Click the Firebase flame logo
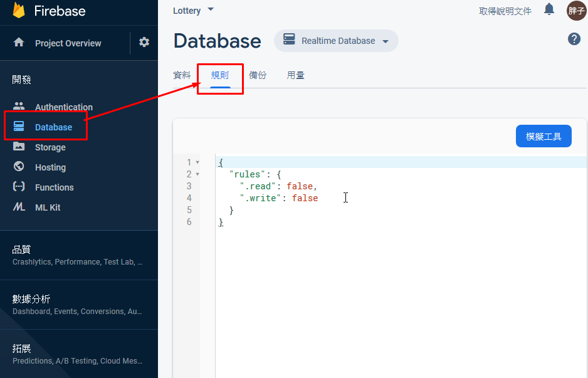588x378 pixels. (19, 10)
